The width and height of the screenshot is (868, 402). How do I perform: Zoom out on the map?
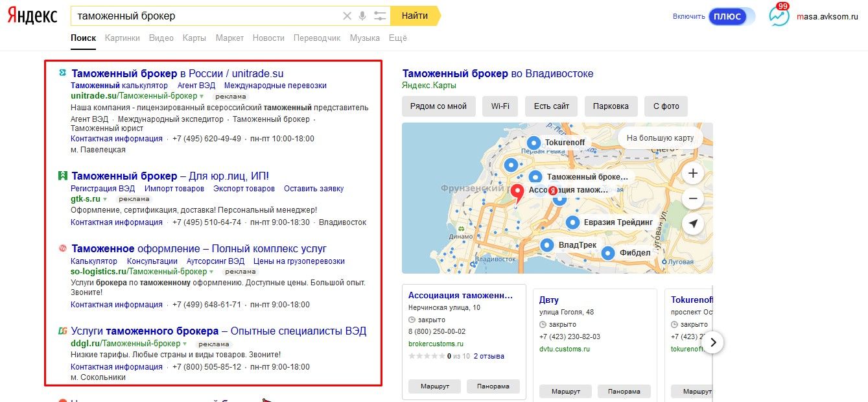(693, 198)
